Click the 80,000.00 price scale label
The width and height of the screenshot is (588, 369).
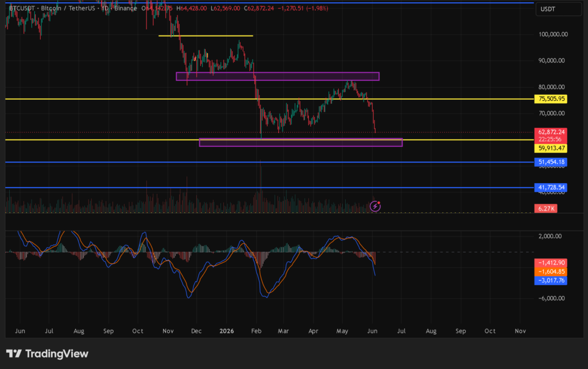pos(552,87)
